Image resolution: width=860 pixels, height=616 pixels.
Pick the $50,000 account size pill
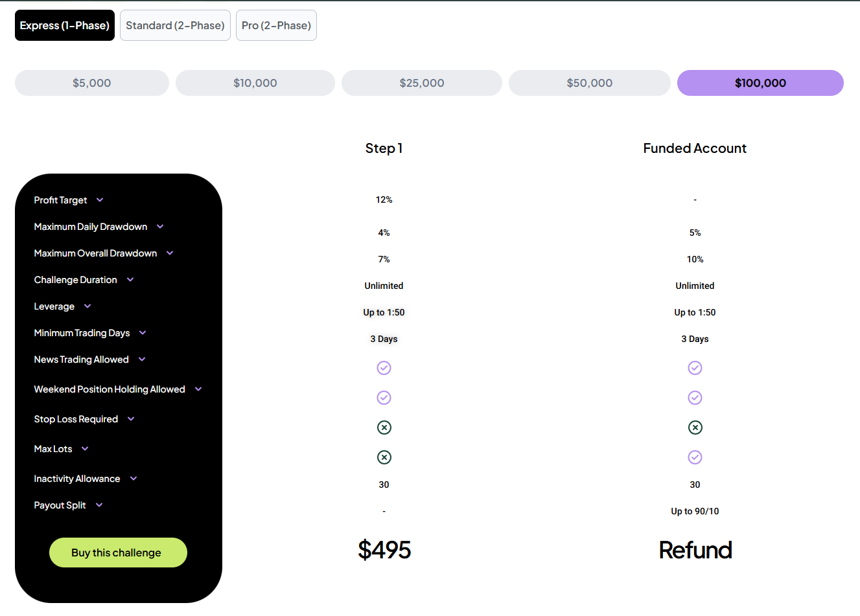(589, 83)
